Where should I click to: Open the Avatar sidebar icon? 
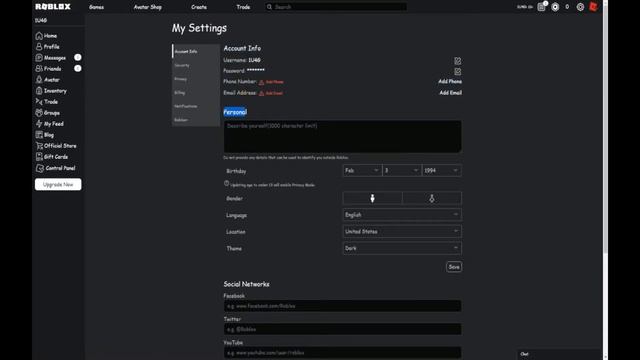click(x=39, y=80)
